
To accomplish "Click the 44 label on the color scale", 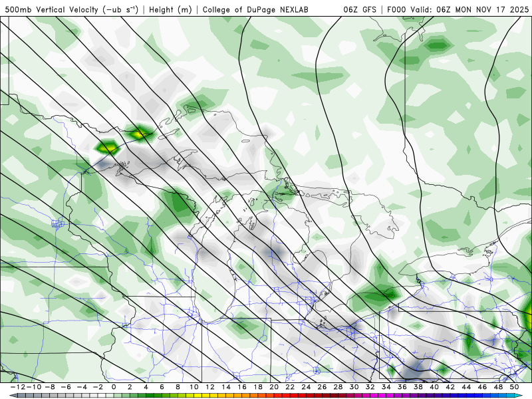I will tap(466, 387).
